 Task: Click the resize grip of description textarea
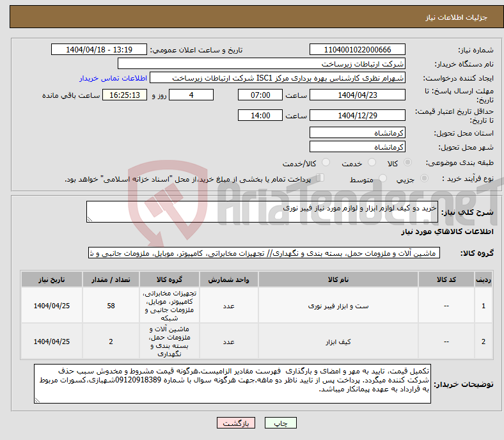click(x=90, y=219)
